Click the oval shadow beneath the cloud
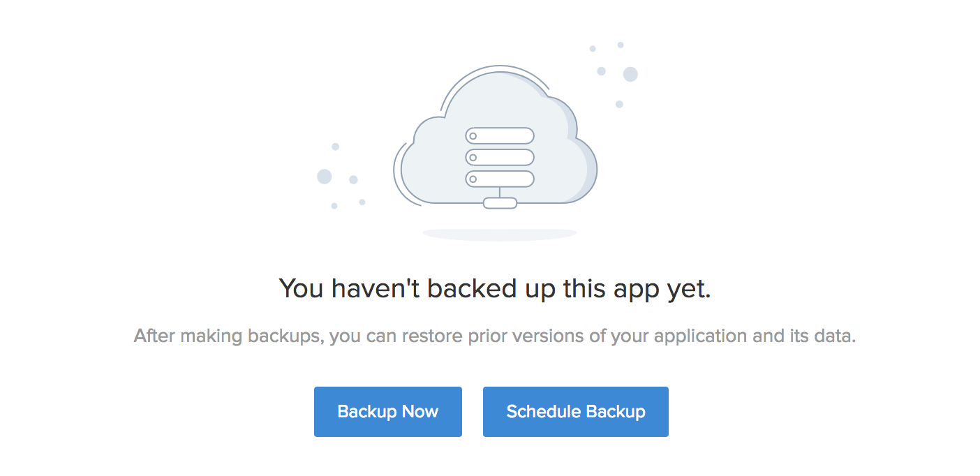 pyautogui.click(x=500, y=233)
